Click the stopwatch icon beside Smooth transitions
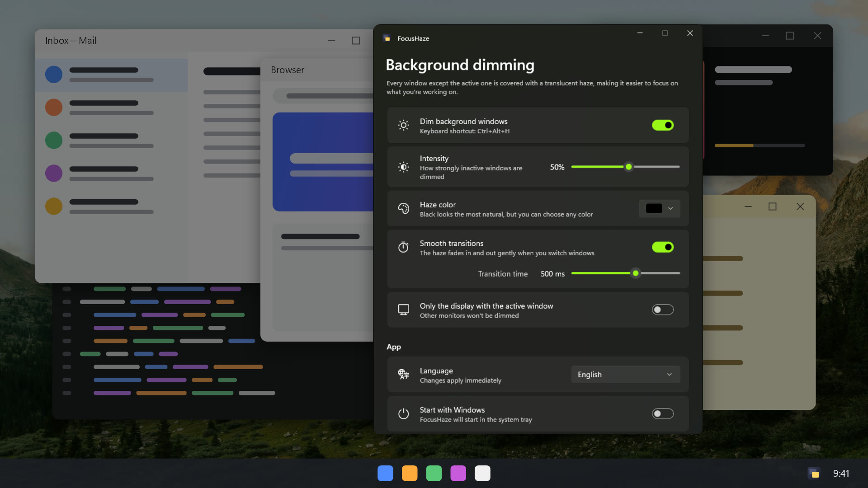Viewport: 868px width, 488px height. click(x=403, y=247)
